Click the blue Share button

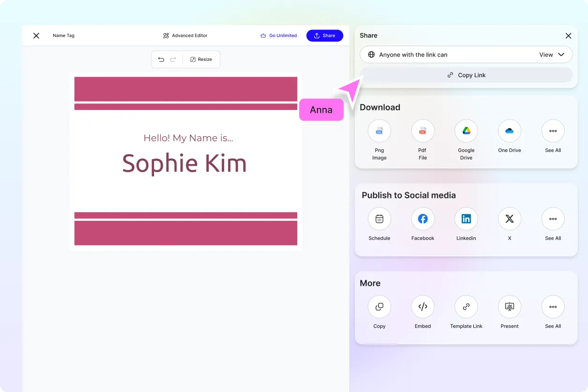point(324,36)
